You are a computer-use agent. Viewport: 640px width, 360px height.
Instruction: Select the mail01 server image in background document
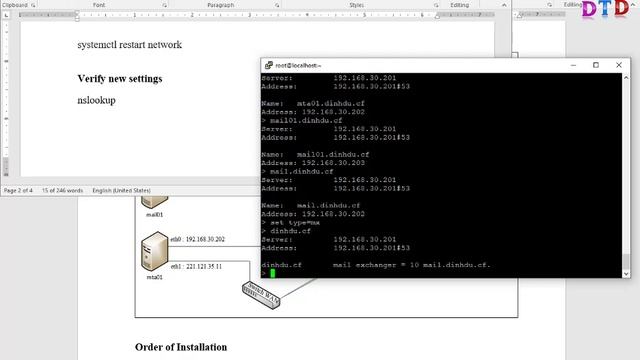pyautogui.click(x=155, y=202)
